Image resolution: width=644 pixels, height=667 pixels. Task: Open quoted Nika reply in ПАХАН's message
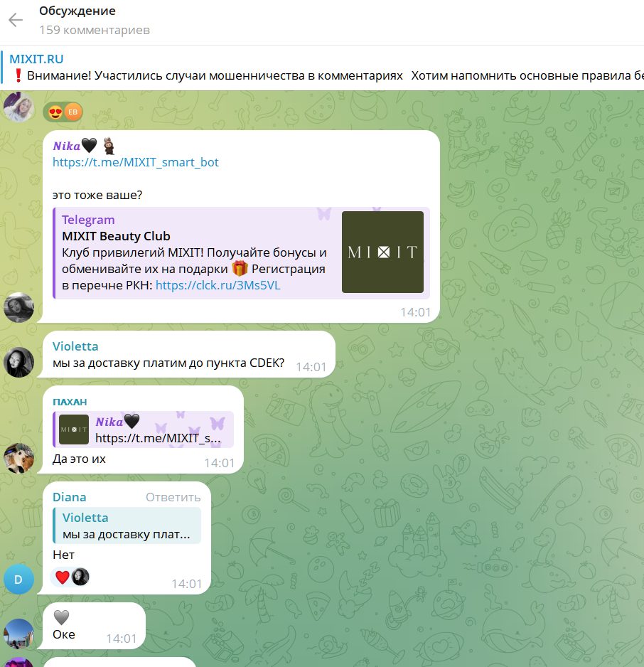pos(144,429)
